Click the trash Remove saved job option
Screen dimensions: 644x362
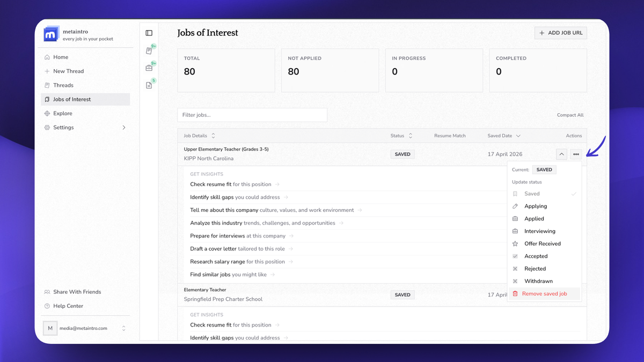[544, 294]
